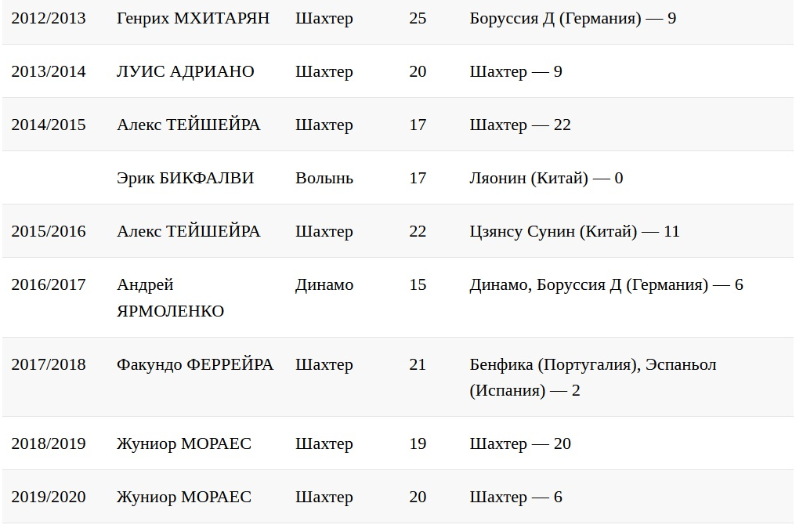This screenshot has height=532, width=803.
Task: Click 'Цзянсу Сунин (Китай) — 11' cell
Action: 574,231
